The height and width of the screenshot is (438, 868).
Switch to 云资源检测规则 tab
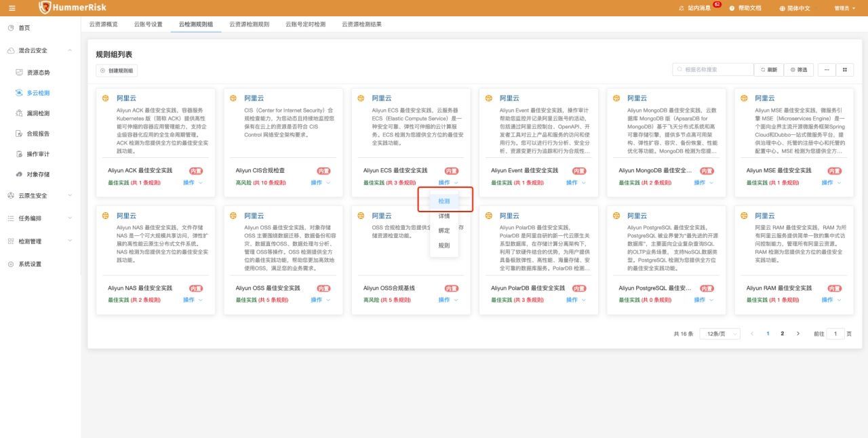[249, 24]
